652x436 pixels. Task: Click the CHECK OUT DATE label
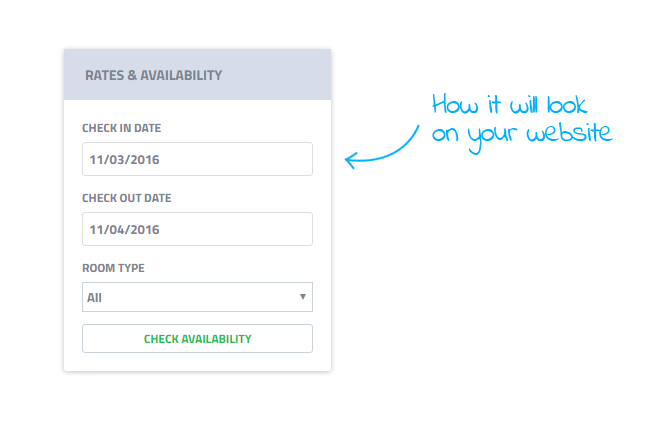[126, 198]
